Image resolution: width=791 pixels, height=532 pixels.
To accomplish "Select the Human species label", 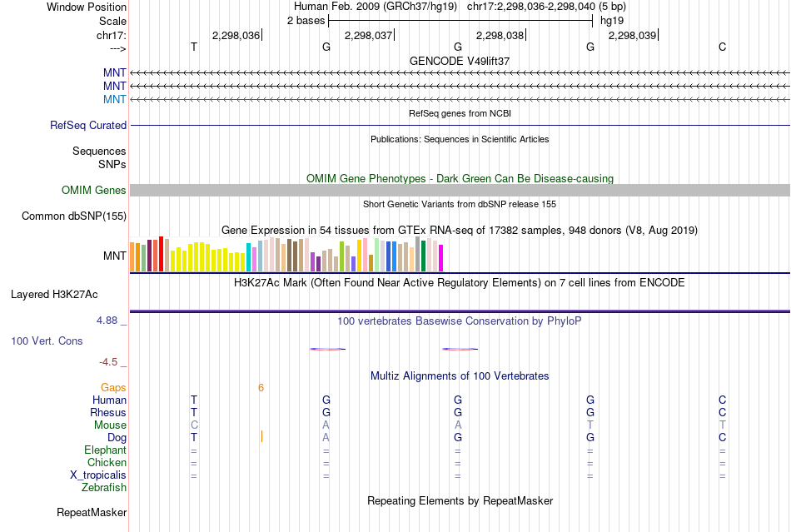I will tap(109, 400).
